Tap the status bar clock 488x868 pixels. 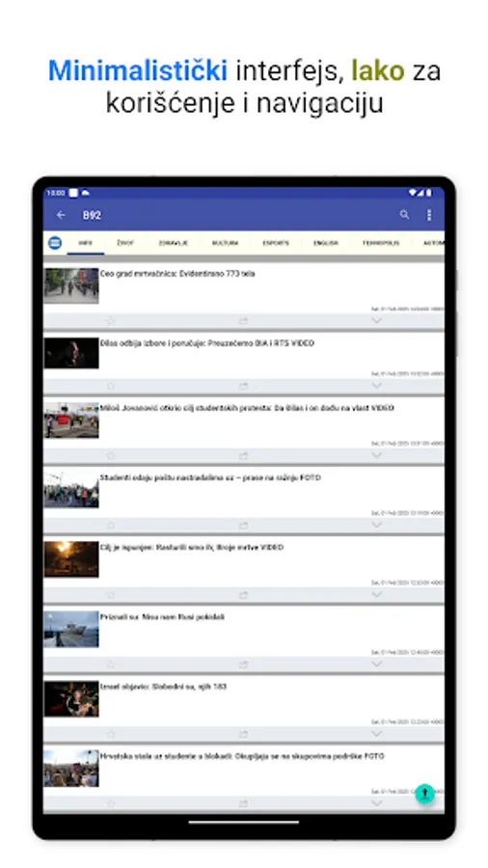point(55,193)
